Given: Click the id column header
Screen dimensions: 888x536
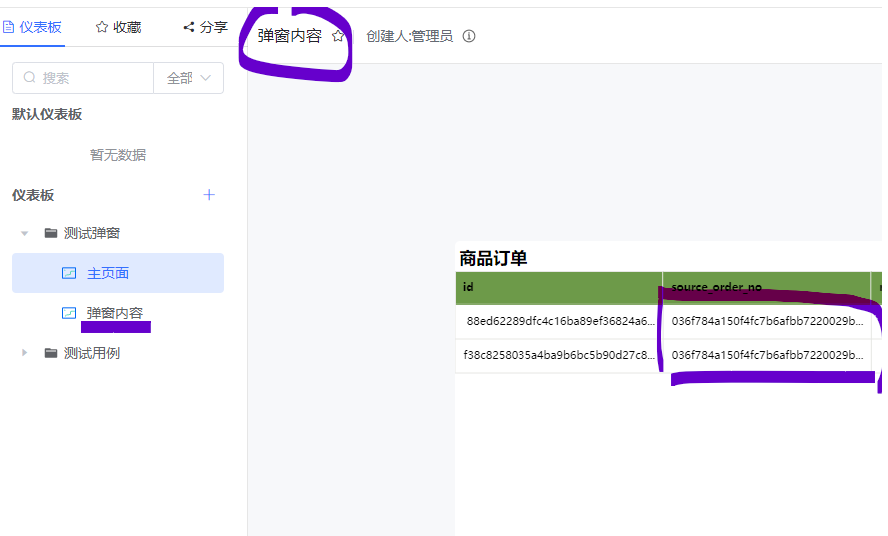Looking at the screenshot, I should point(559,287).
